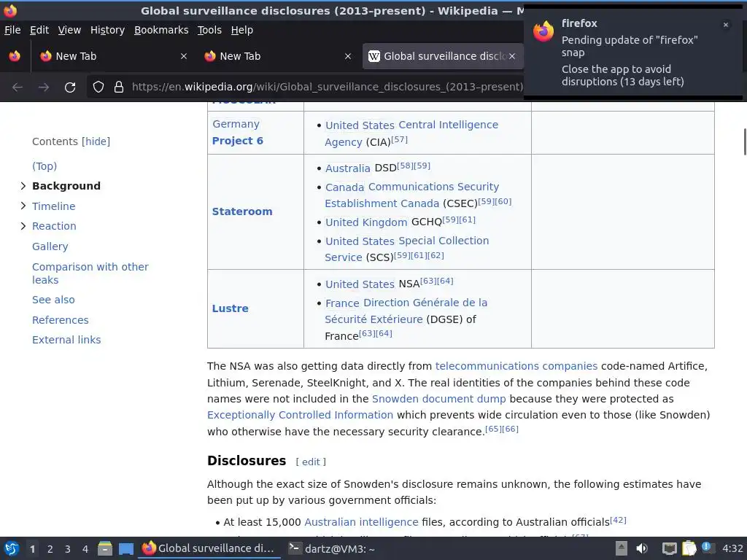Go forward with the forward arrow

point(44,87)
